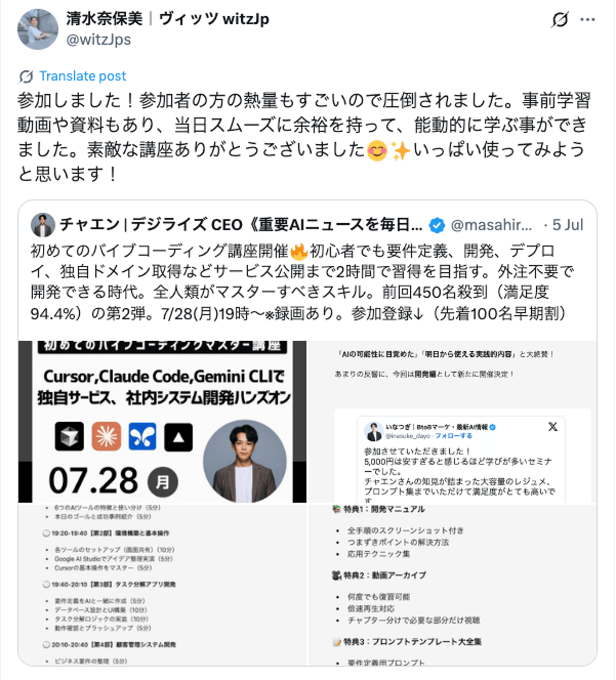The height and width of the screenshot is (680, 616).
Task: Click the X logo in embedded testimonial
Action: coord(553,427)
